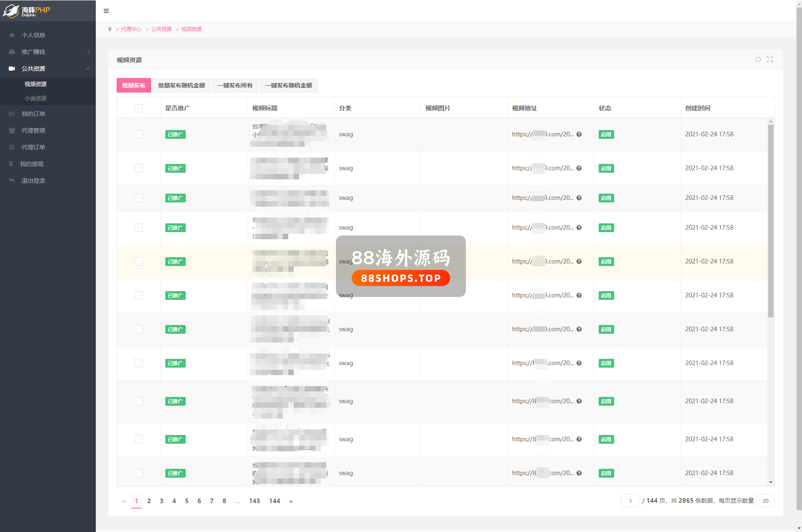This screenshot has width=802, height=532.
Task: Toggle the hamburger sidebar menu icon
Action: tap(106, 11)
